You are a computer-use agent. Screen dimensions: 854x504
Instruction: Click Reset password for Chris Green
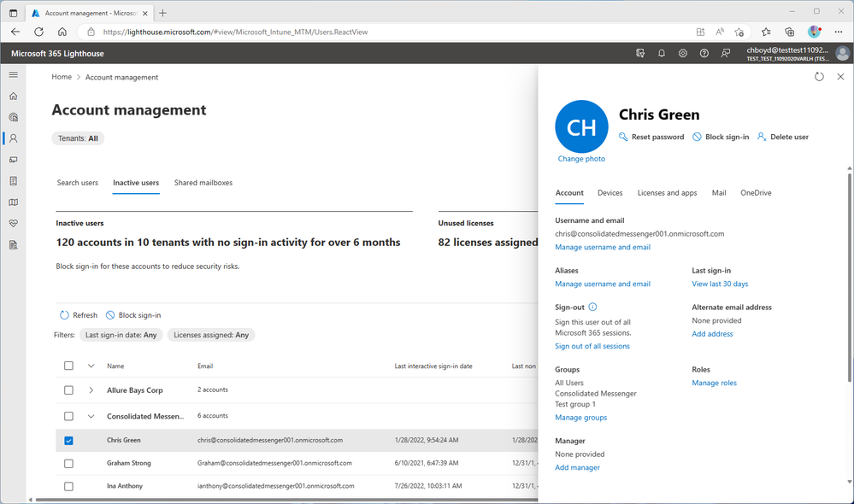[x=651, y=137]
